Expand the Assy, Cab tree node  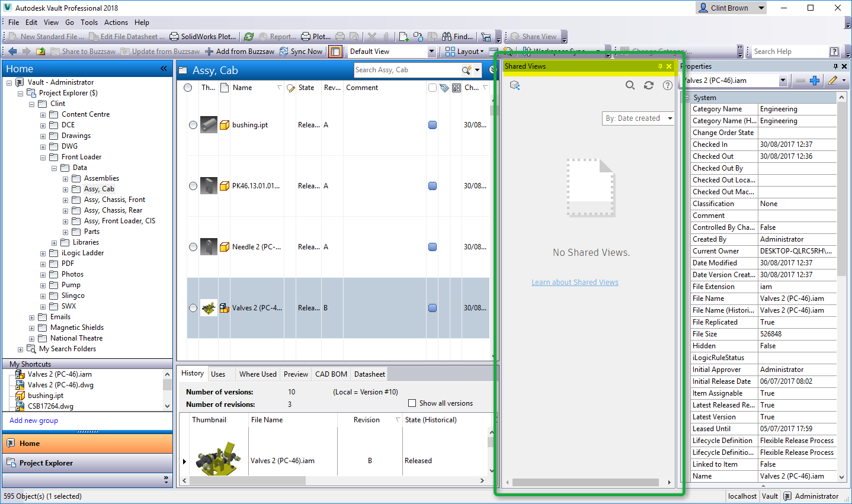coord(65,190)
